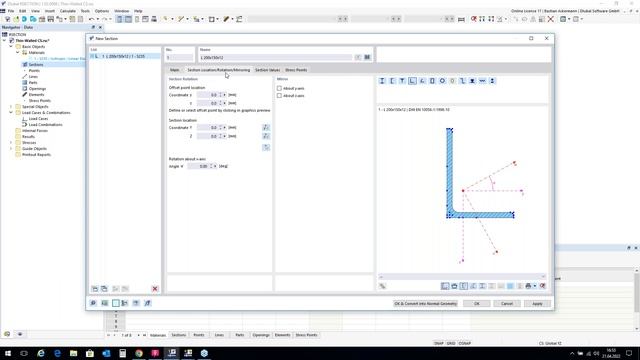Select Sections item in Navigator tree
The height and width of the screenshot is (360, 640).
pos(36,64)
